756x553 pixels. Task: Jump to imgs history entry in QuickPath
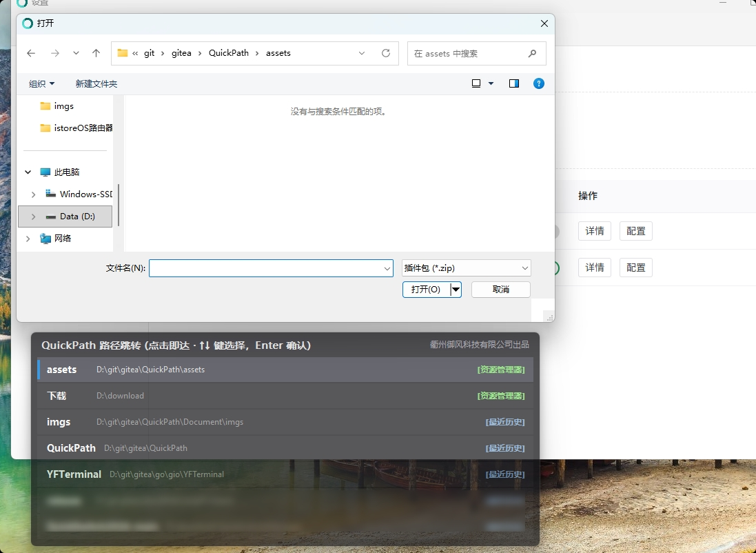(285, 422)
